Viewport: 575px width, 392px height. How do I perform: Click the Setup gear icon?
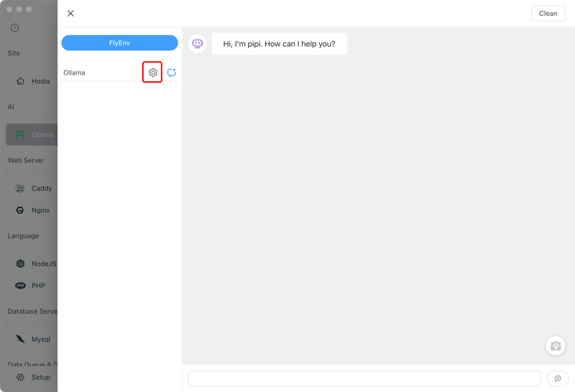coord(21,378)
